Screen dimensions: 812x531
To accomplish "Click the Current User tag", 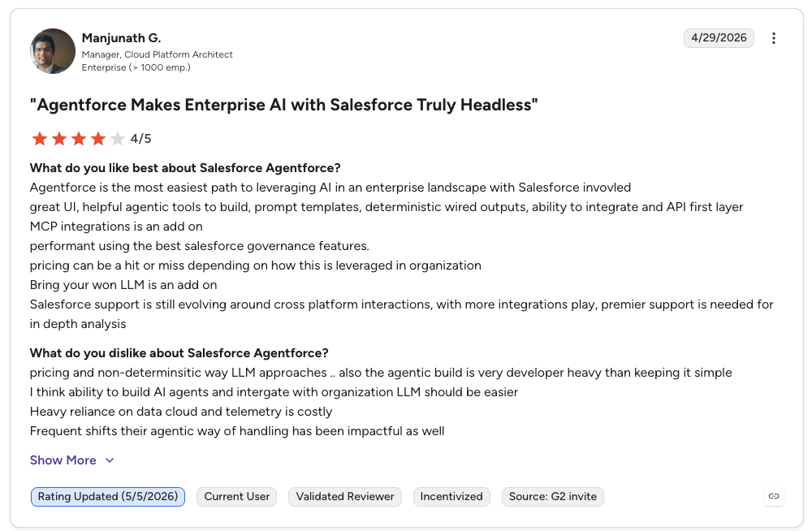I will point(236,496).
